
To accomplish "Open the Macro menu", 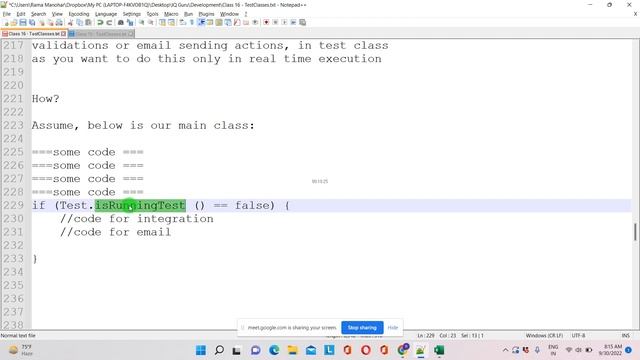I will 171,14.
